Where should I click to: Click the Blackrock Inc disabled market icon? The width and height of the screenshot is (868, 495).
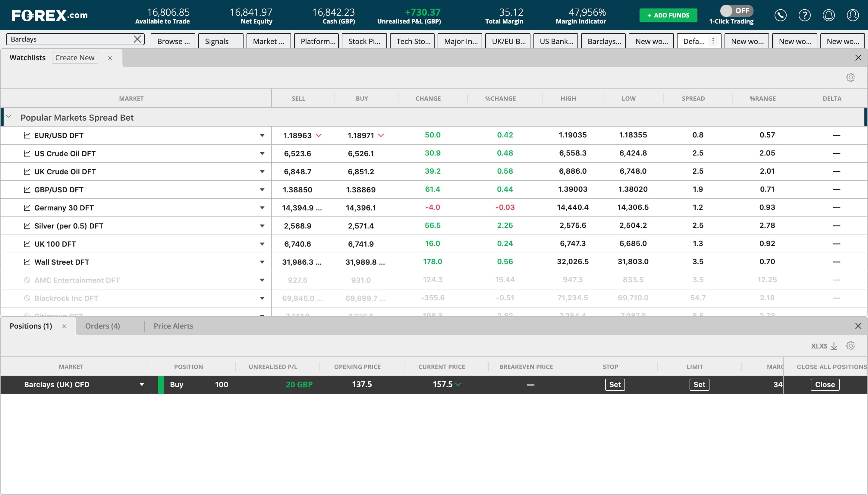(x=27, y=298)
